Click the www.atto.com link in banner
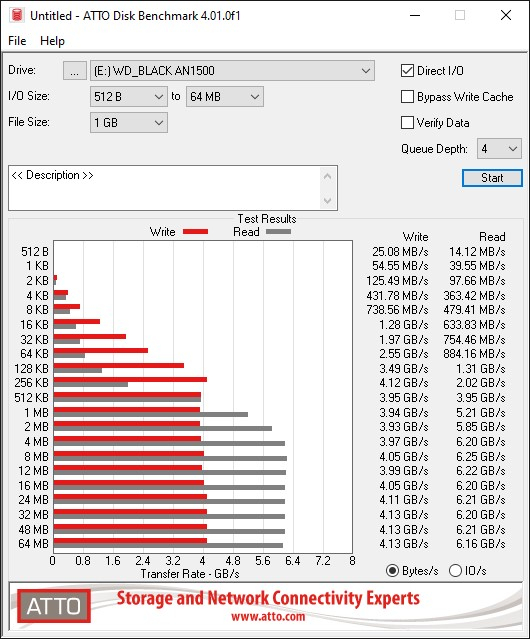This screenshot has width=530, height=639. click(268, 616)
